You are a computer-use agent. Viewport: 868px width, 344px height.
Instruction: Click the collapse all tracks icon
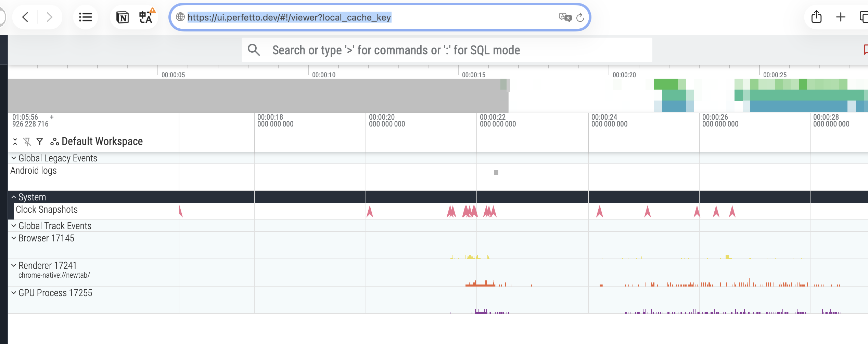(15, 142)
